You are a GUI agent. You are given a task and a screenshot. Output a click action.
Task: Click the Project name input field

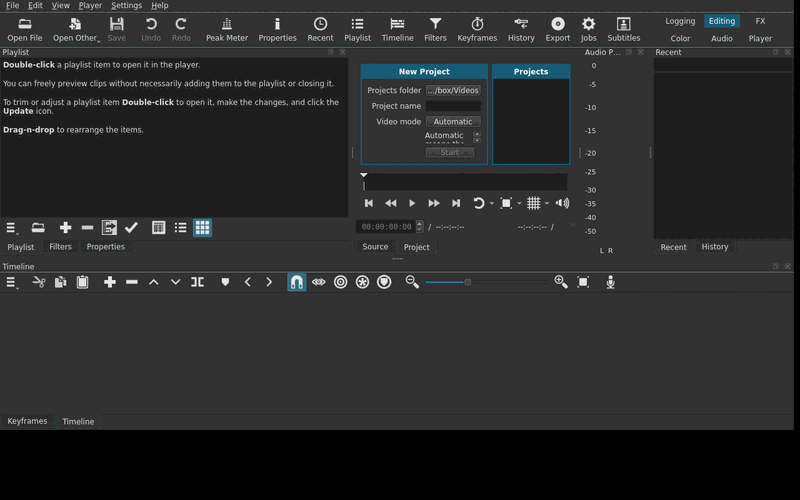[x=453, y=106]
